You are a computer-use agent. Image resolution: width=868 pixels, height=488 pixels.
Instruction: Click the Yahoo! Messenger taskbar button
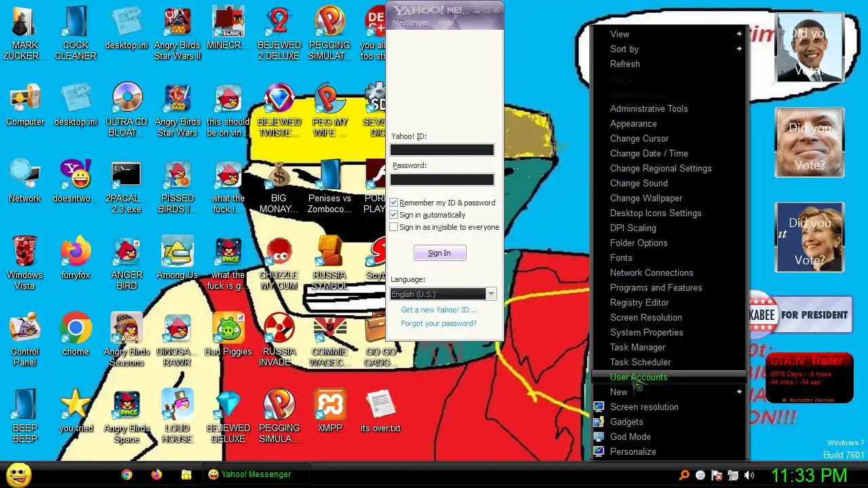coord(256,474)
